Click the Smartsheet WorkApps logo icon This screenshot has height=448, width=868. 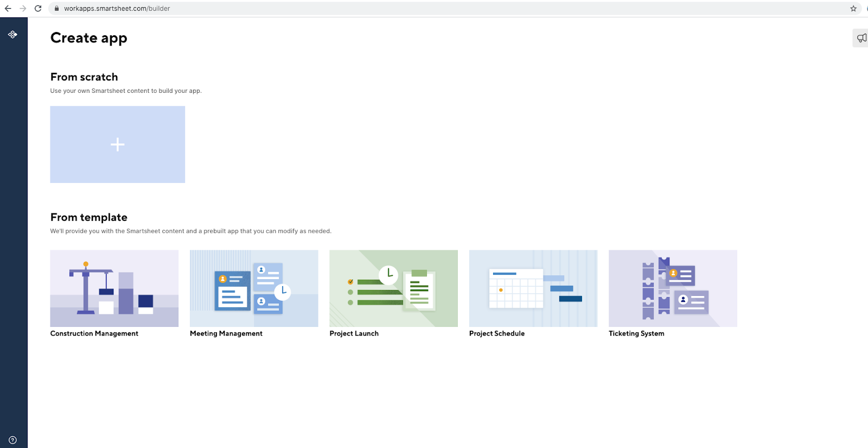point(12,35)
